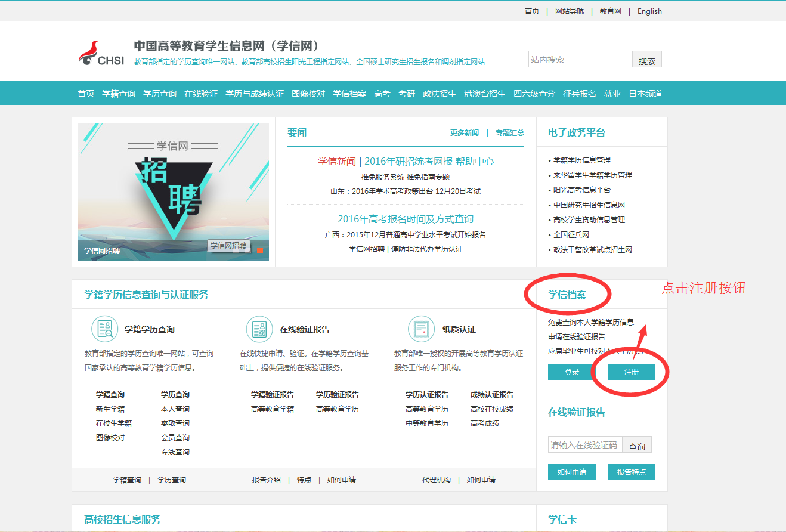Open 来华留学生学籍学历管理 link

(593, 175)
